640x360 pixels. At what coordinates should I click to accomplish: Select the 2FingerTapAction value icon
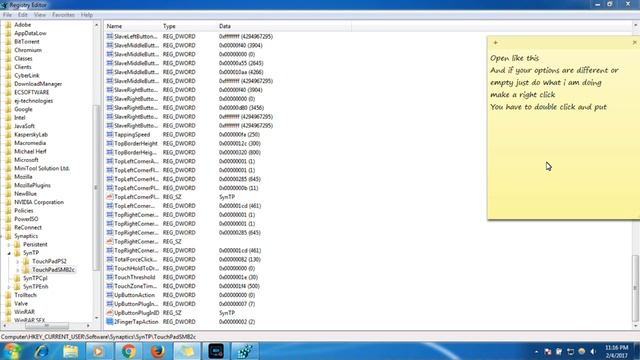point(110,322)
